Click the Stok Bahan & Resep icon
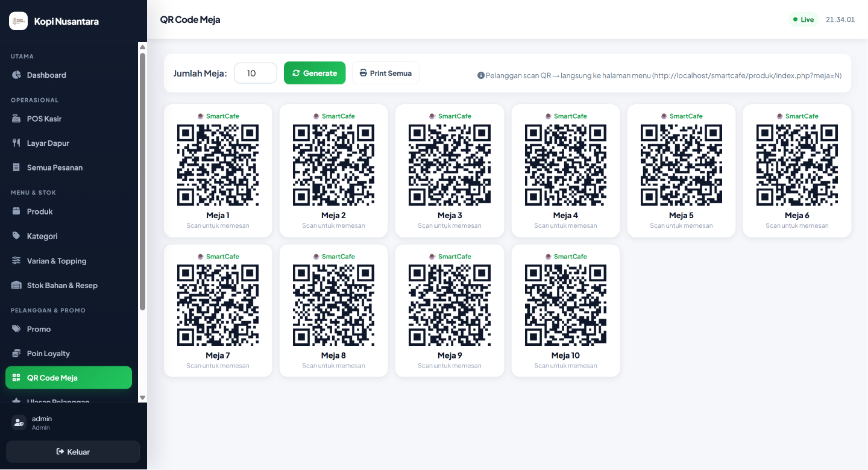Viewport: 868px width, 470px height. click(x=16, y=286)
